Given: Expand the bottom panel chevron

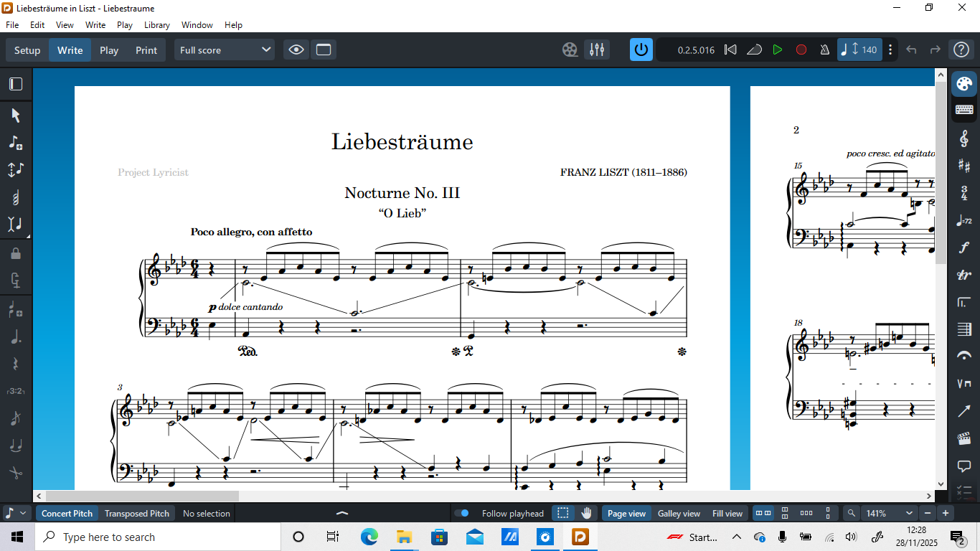Looking at the screenshot, I should point(342,513).
